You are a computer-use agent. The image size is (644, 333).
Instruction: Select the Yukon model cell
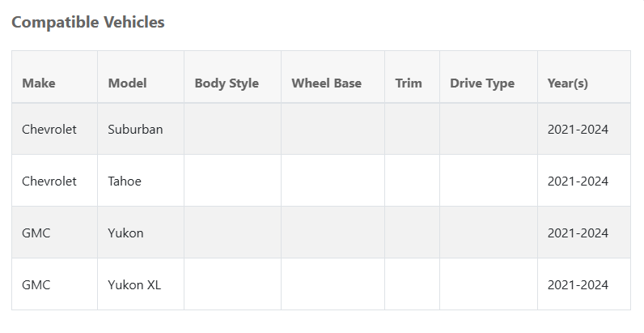pyautogui.click(x=125, y=233)
